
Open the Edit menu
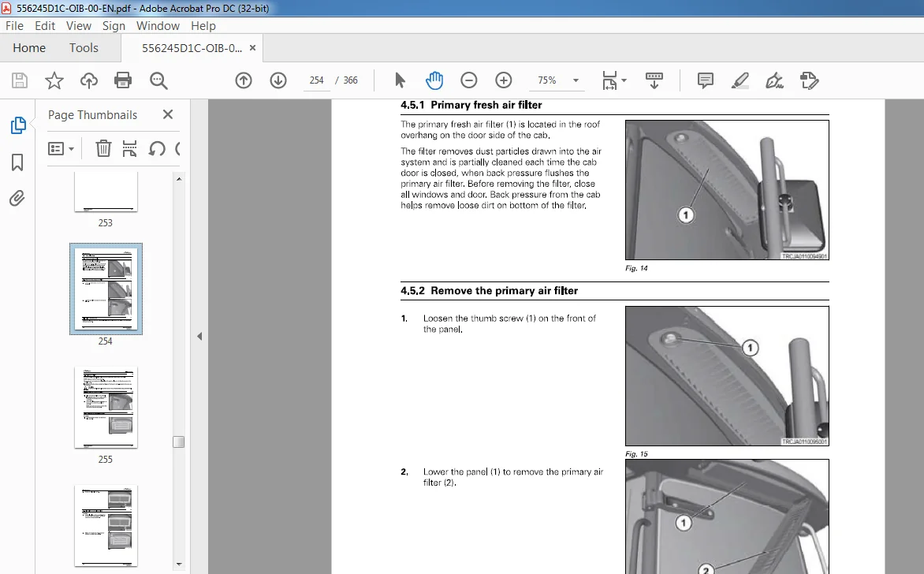(x=45, y=26)
